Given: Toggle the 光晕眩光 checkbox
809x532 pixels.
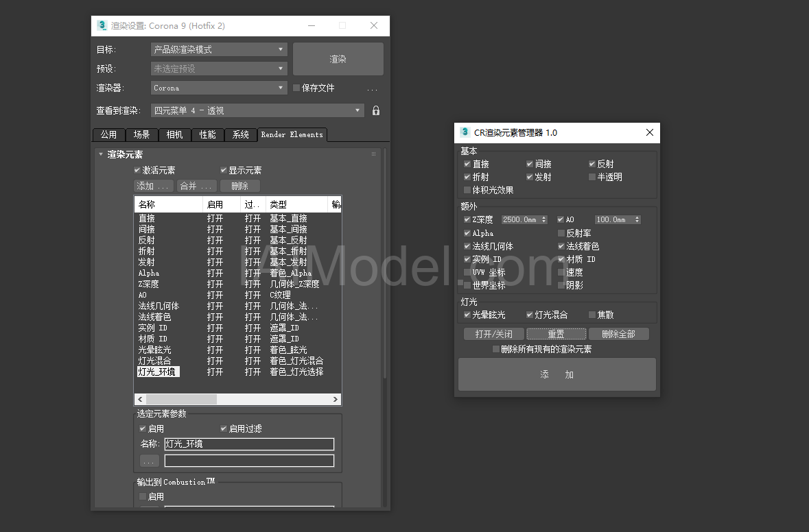Looking at the screenshot, I should point(467,315).
